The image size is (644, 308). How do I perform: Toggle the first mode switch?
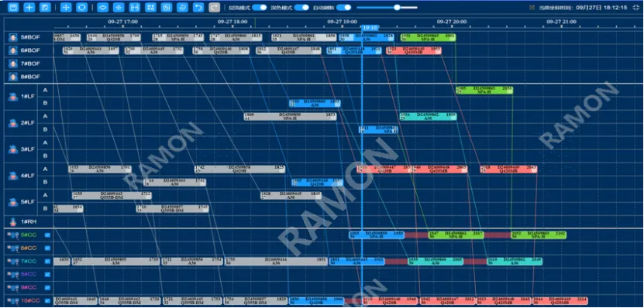[x=259, y=8]
